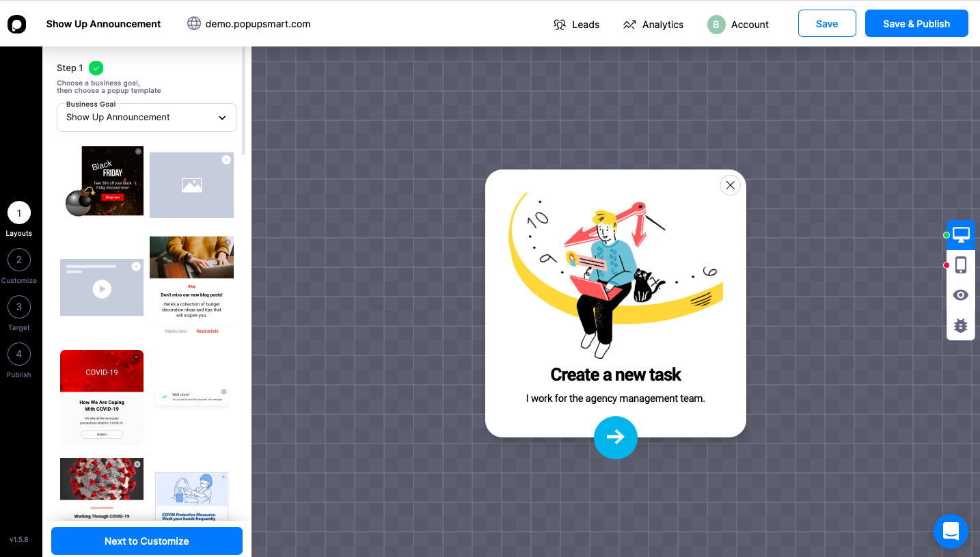Click the Save button
The image size is (980, 557).
click(x=827, y=23)
